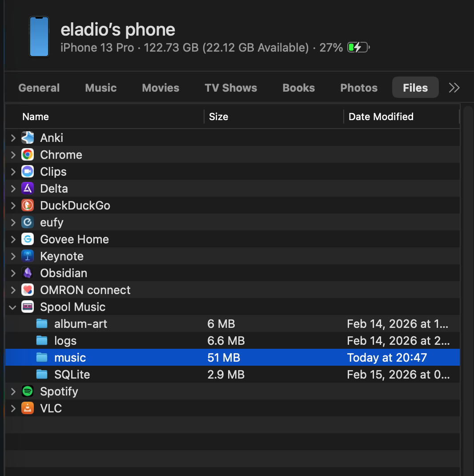Click the logs folder icon

pos(42,341)
